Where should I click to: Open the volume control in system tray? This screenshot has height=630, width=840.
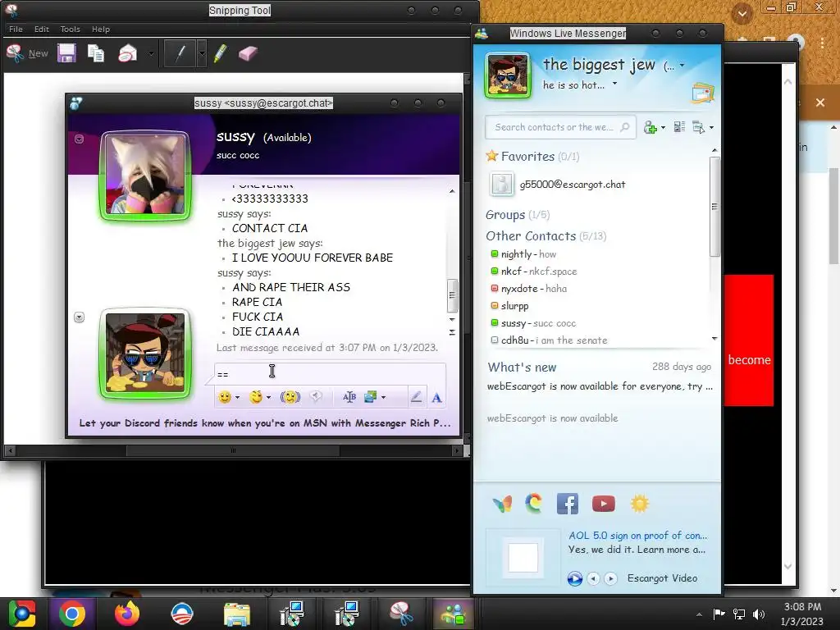pyautogui.click(x=759, y=614)
